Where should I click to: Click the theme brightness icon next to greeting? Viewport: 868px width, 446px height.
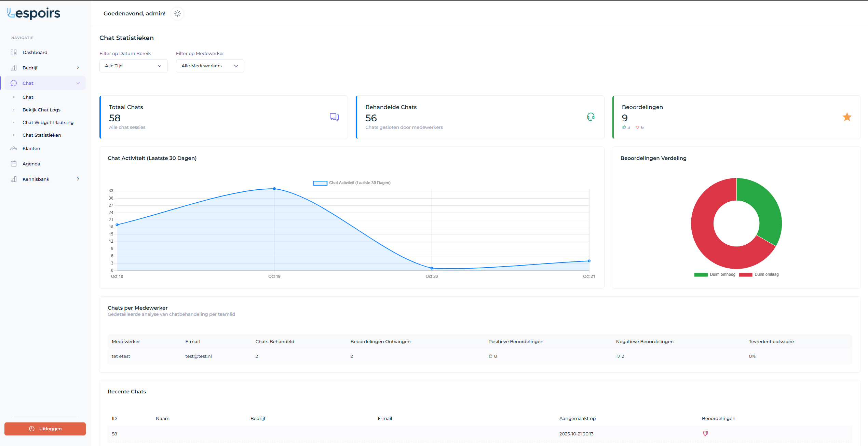coord(177,14)
